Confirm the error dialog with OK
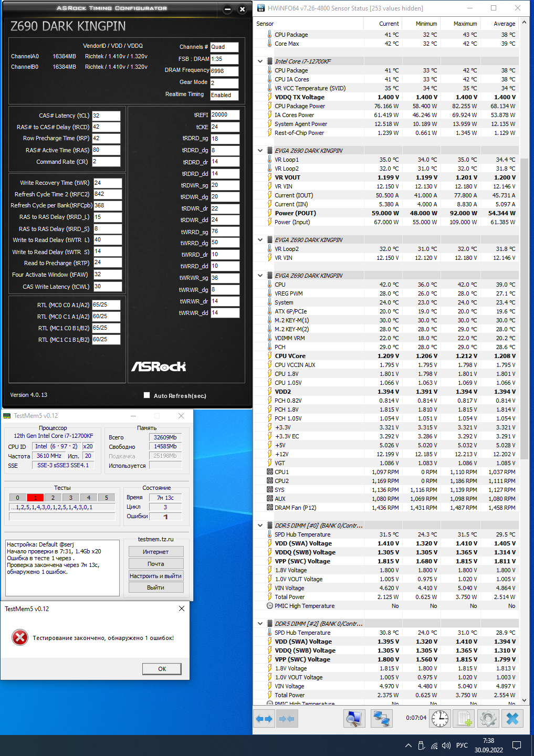The image size is (534, 756). [x=162, y=669]
